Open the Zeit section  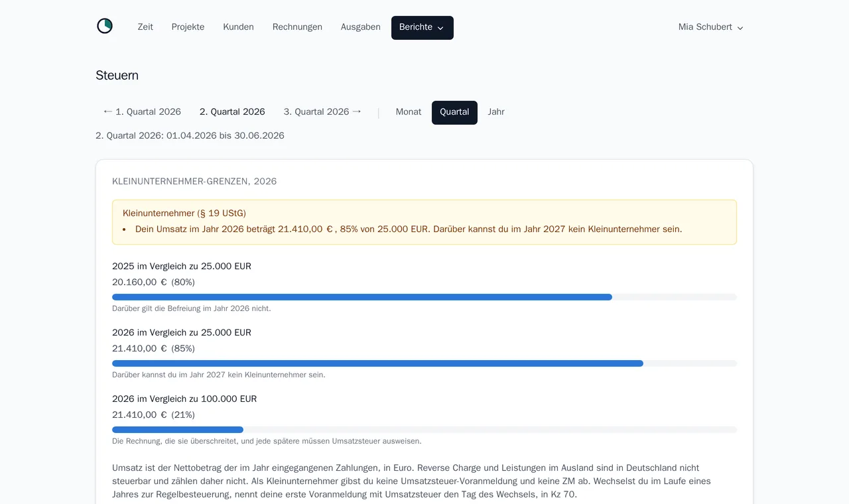[x=145, y=27]
